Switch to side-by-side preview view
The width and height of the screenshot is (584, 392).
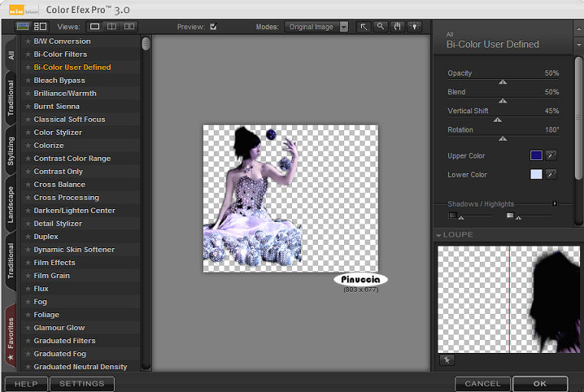pos(129,27)
